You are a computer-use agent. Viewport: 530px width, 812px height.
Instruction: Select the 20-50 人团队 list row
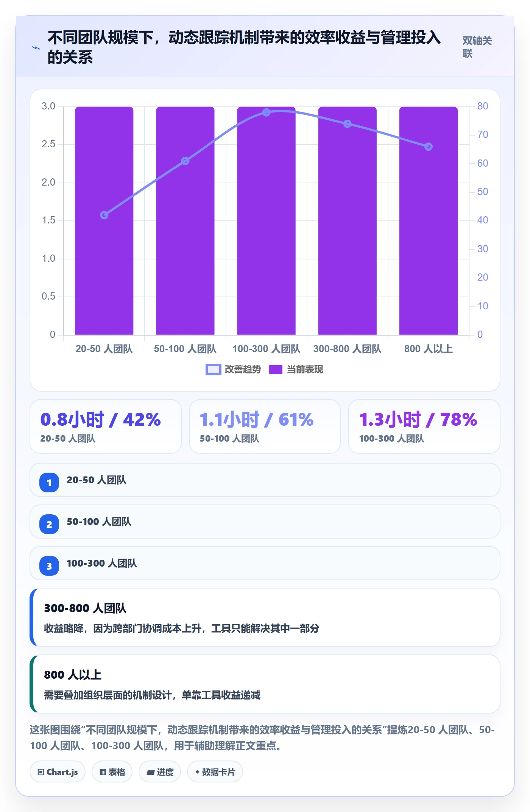[x=265, y=480]
